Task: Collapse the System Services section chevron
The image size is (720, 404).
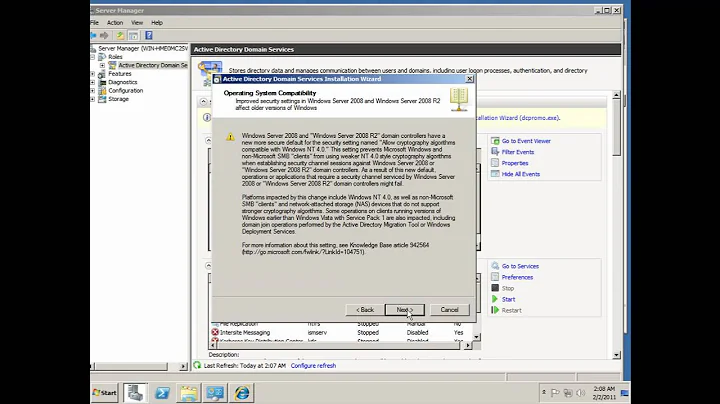Action: click(208, 265)
